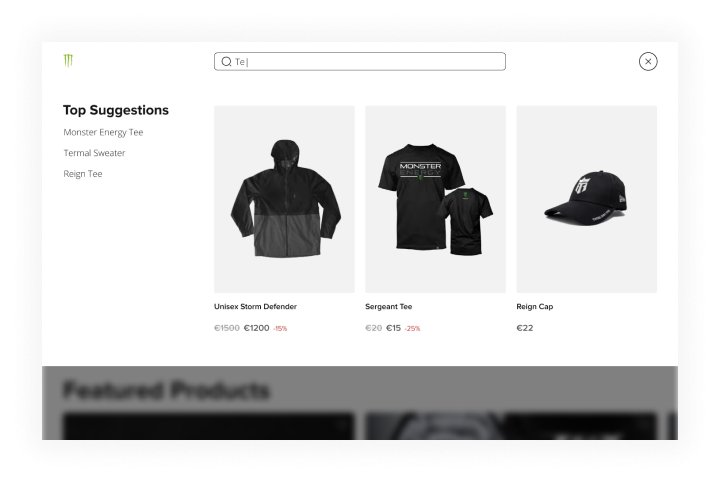
Task: Click the Sergeant Tee product title
Action: [388, 306]
